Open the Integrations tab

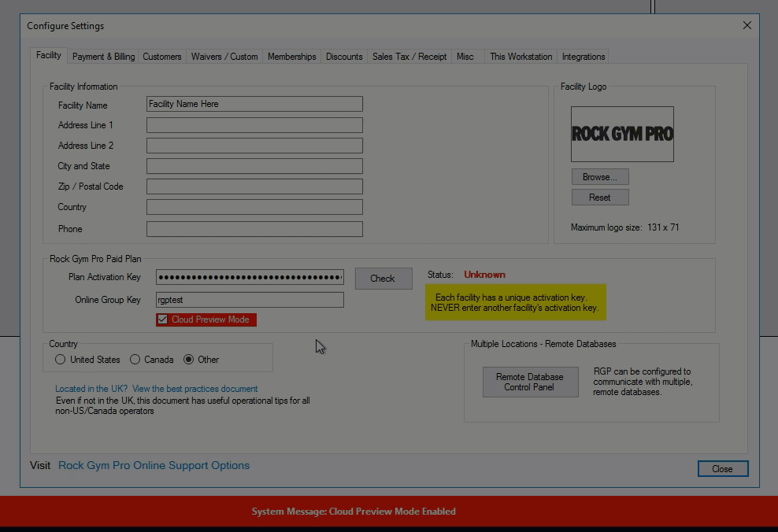(583, 57)
